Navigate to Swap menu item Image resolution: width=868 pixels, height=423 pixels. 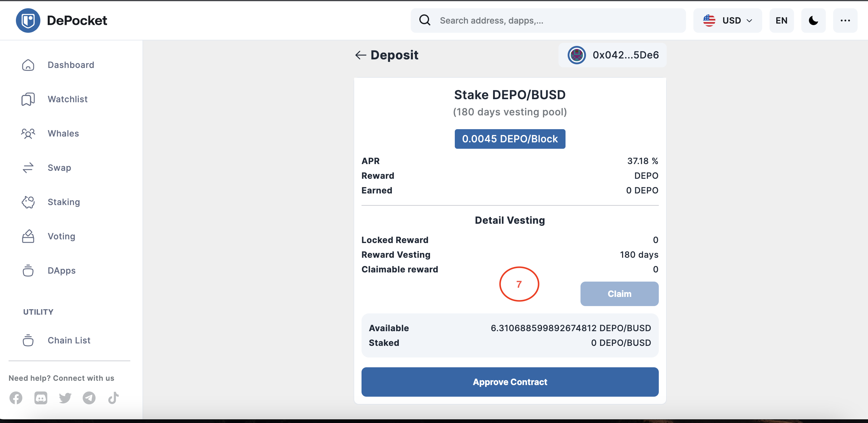point(59,168)
